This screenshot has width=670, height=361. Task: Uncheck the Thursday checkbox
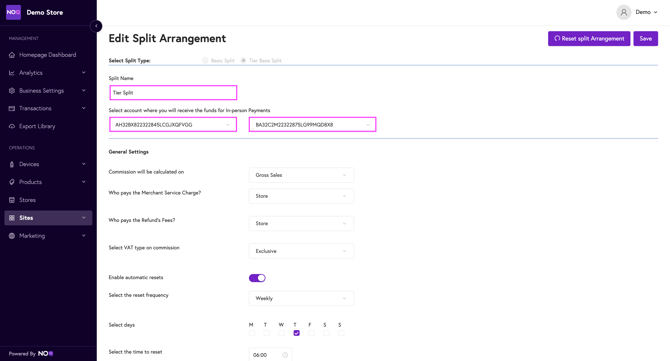click(297, 333)
